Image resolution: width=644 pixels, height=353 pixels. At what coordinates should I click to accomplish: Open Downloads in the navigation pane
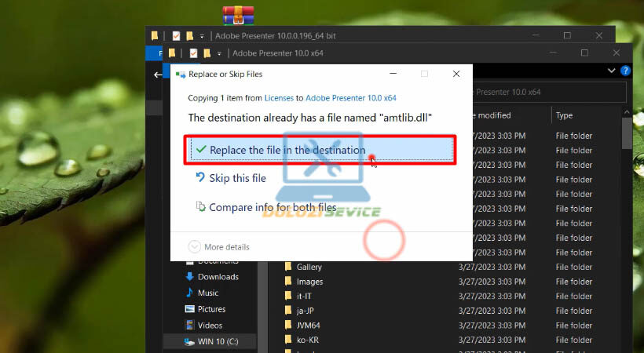(218, 277)
